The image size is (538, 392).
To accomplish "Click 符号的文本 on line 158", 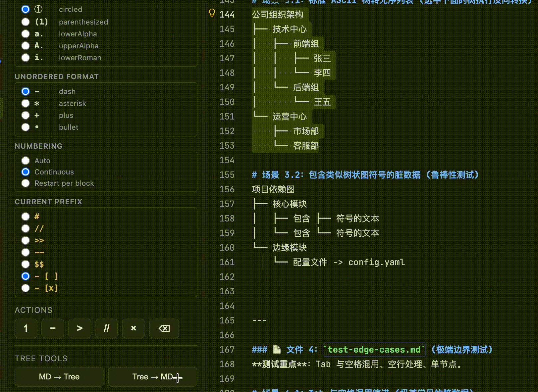I will pos(357,219).
